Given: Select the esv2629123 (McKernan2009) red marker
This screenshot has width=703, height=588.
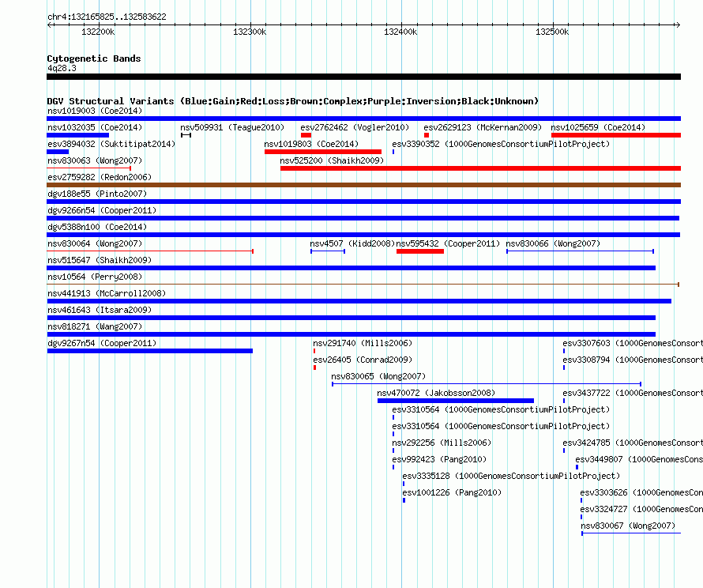Looking at the screenshot, I should point(427,135).
